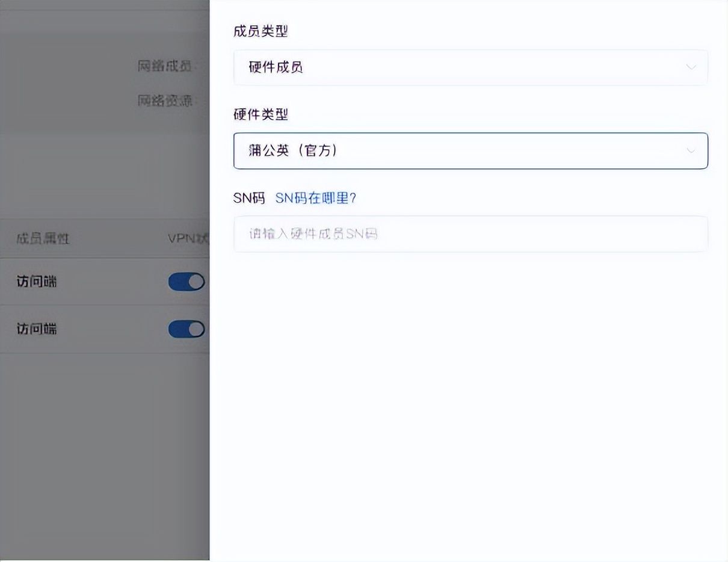Select the second 访问端 row text
The image size is (728, 562).
pyautogui.click(x=37, y=329)
